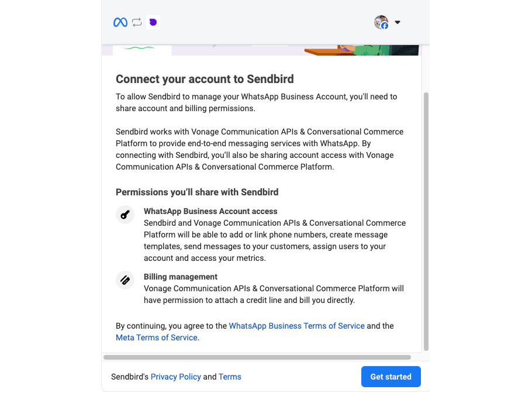Select the Connect your account to Sendbird heading
532x393 pixels.
pos(205,79)
